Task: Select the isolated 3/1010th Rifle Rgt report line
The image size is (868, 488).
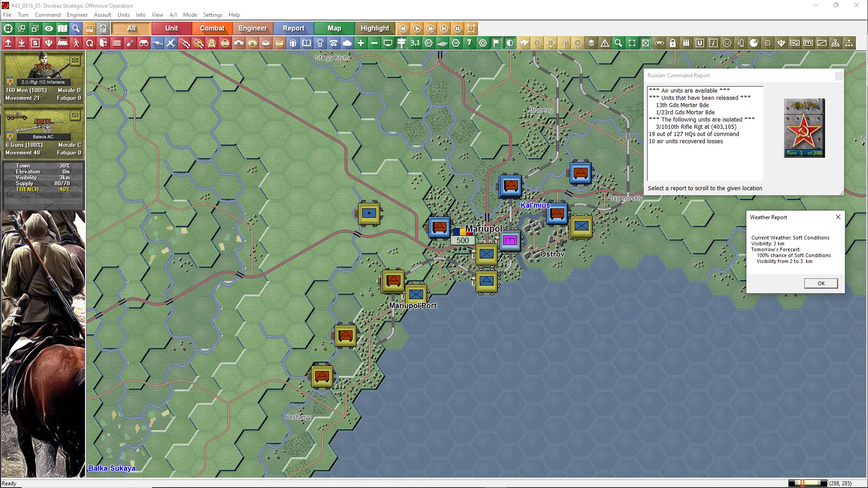Action: click(696, 127)
